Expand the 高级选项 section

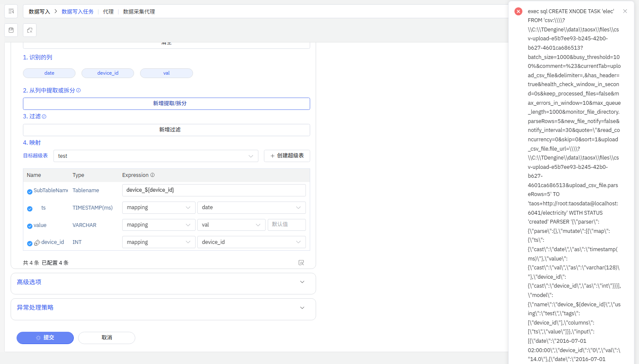point(163,282)
